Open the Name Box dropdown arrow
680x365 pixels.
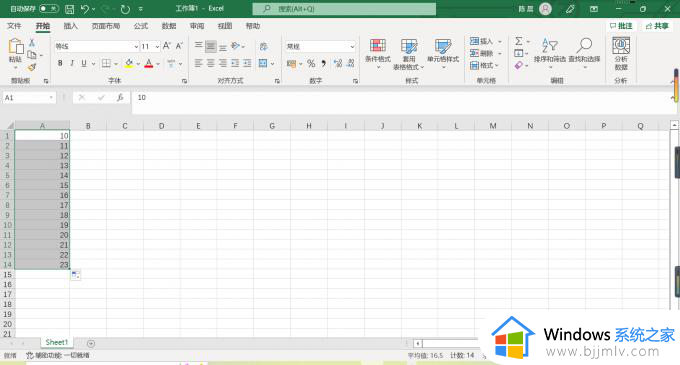click(x=51, y=98)
